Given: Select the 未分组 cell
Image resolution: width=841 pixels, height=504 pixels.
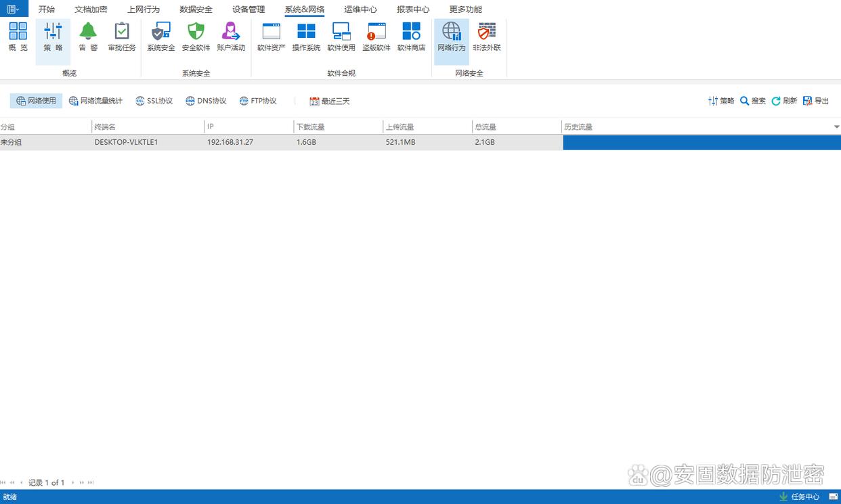Looking at the screenshot, I should (x=45, y=142).
